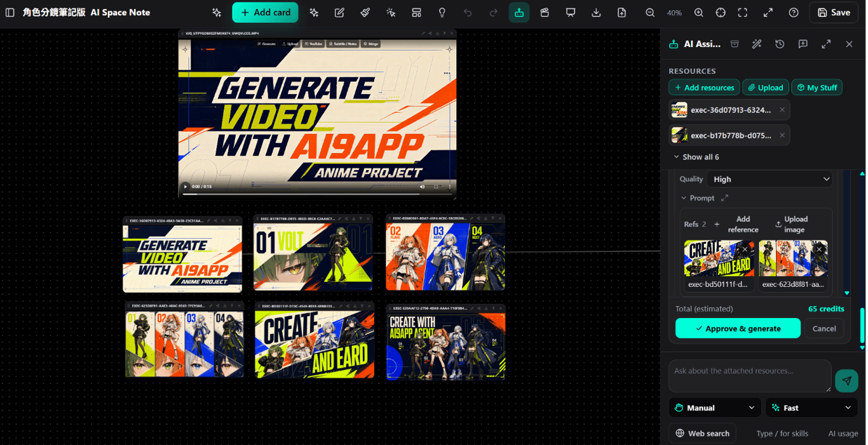The height and width of the screenshot is (445, 868).
Task: Open the Fast model dropdown
Action: click(x=811, y=408)
